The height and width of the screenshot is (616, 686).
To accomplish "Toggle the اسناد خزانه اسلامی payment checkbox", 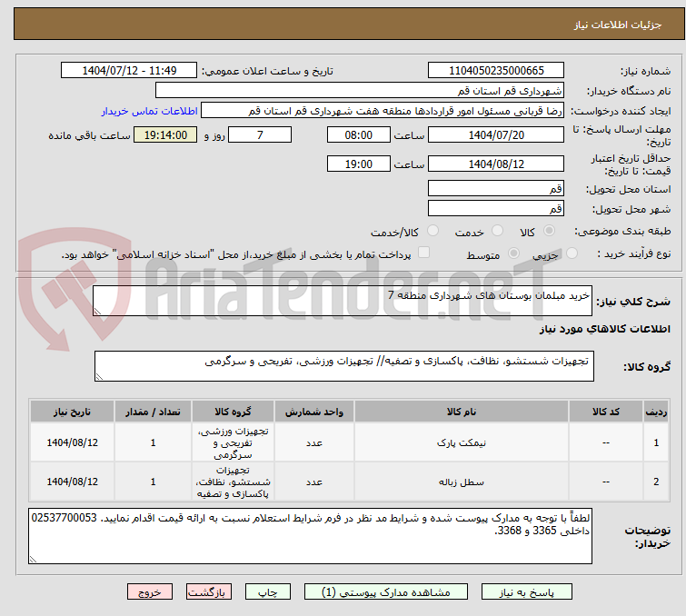I will point(423,253).
